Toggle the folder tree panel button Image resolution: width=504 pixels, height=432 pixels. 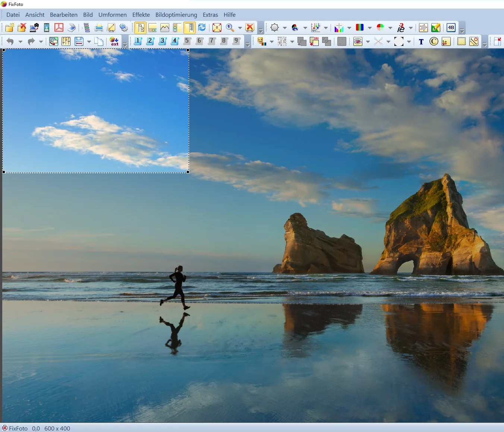point(140,28)
